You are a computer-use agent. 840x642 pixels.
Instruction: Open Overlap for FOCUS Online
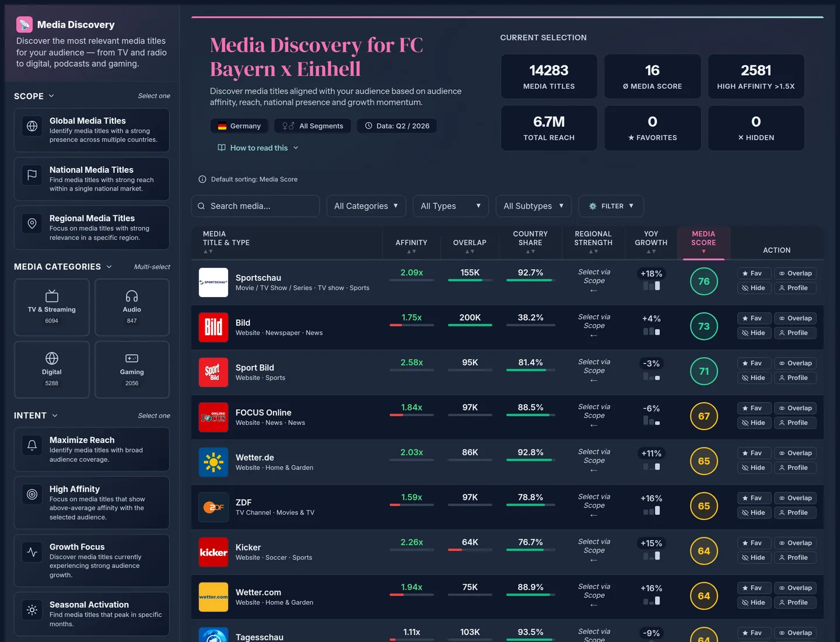pos(795,408)
